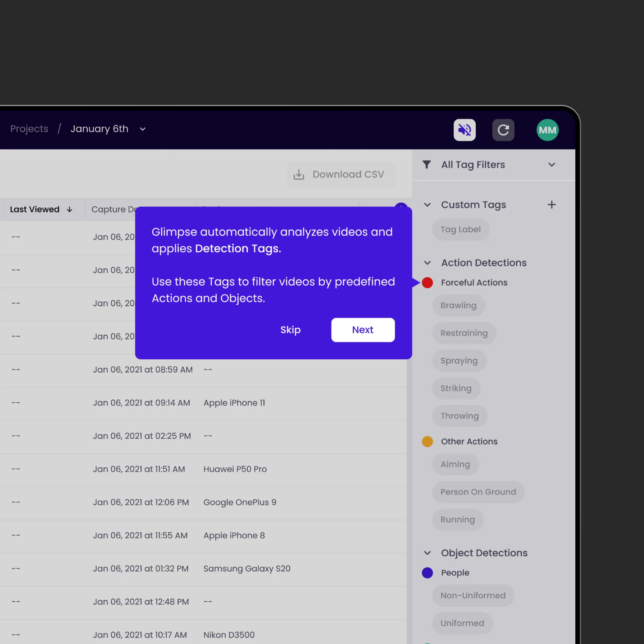
Task: Click the mute sound icon button
Action: [464, 130]
